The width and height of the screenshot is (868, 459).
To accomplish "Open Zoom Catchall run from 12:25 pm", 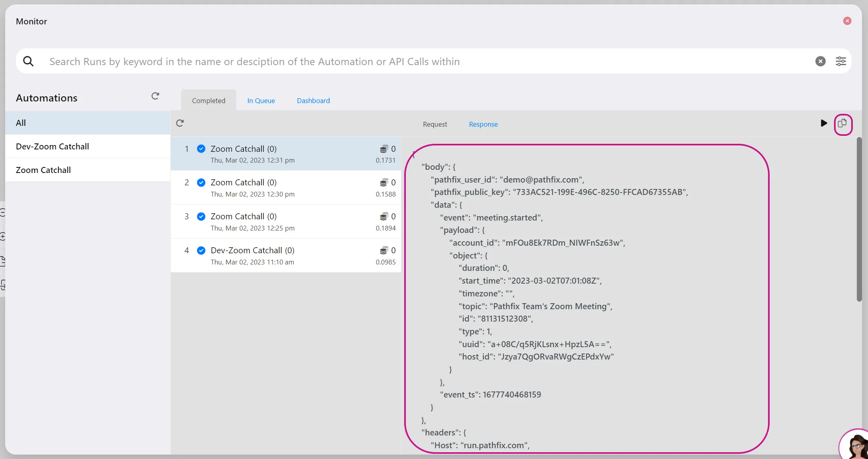I will click(x=286, y=222).
